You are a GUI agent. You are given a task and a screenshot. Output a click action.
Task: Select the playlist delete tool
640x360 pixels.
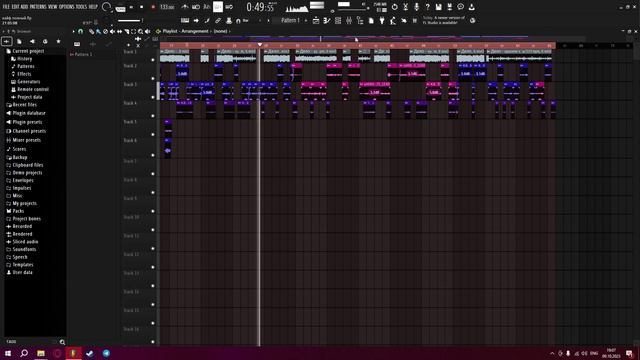(x=105, y=31)
